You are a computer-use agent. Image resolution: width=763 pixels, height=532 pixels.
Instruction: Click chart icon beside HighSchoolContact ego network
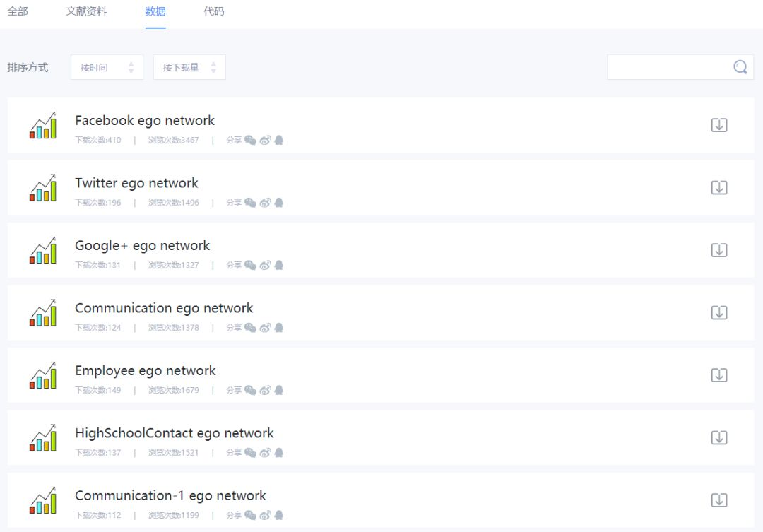(43, 437)
